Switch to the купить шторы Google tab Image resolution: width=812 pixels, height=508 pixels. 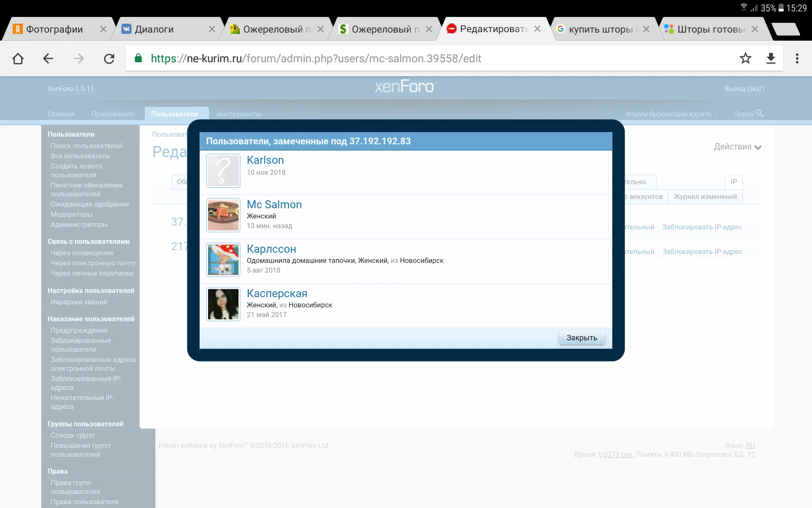[x=600, y=29]
